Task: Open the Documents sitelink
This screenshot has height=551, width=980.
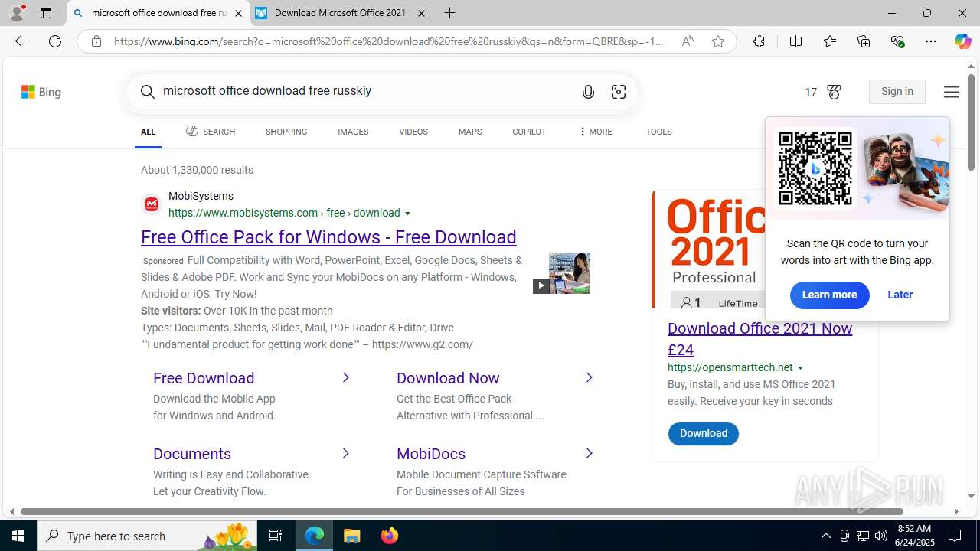Action: click(192, 454)
